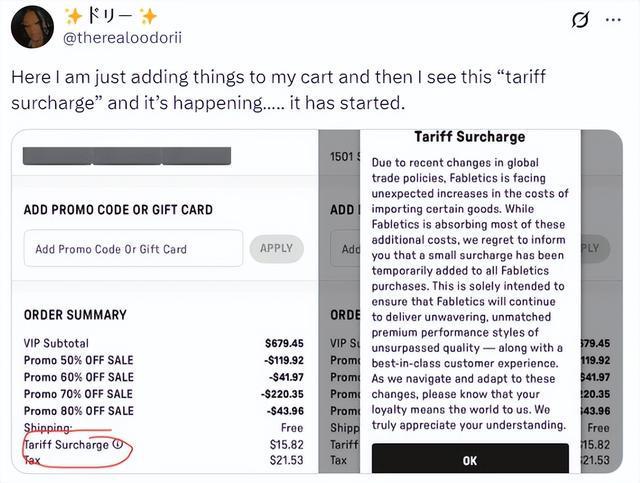
Task: Click the tweet text about tariff surcharge
Action: coord(280,89)
